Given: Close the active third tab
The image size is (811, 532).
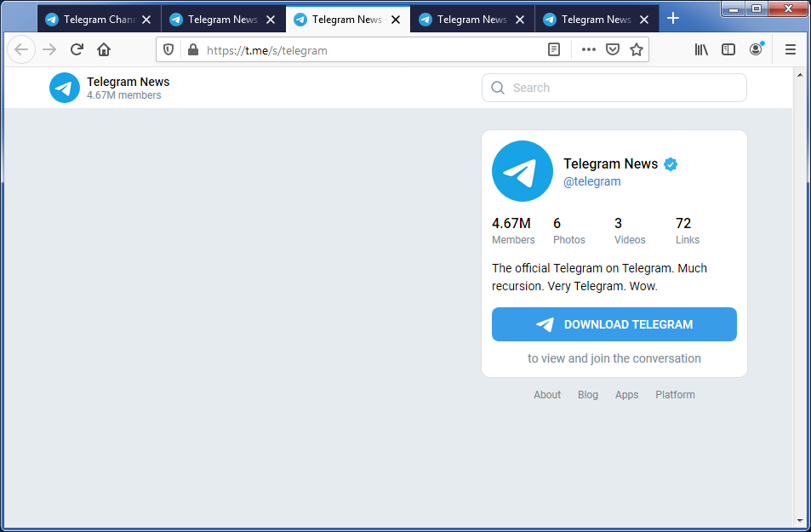Looking at the screenshot, I should pyautogui.click(x=396, y=20).
